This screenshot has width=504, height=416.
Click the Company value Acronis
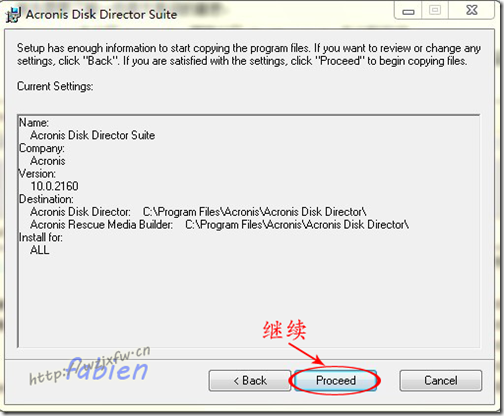click(x=48, y=161)
